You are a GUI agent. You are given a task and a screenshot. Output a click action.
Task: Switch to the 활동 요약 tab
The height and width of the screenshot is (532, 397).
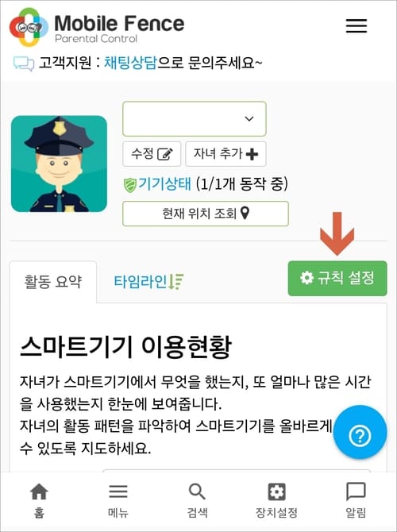point(53,282)
